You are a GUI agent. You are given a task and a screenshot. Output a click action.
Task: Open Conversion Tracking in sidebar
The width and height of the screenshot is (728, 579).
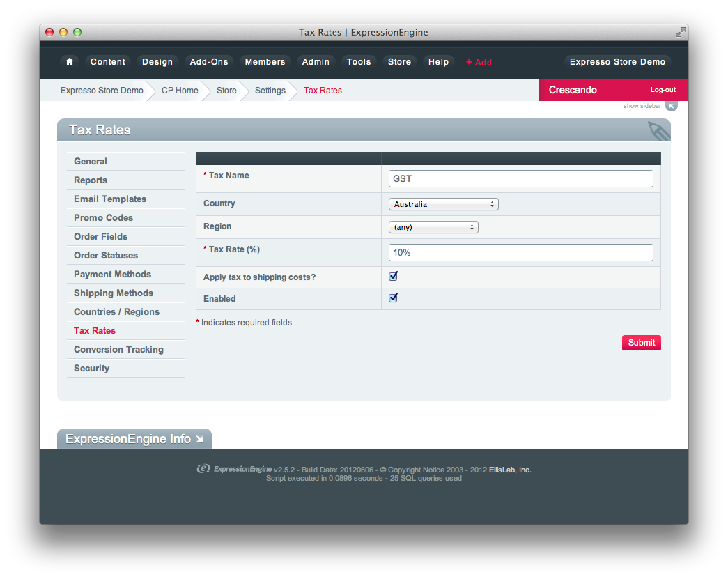click(126, 349)
